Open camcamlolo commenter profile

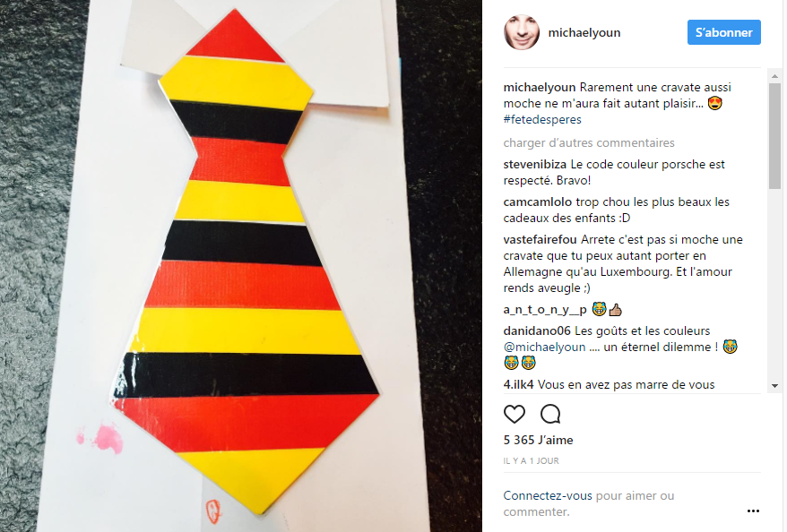538,202
